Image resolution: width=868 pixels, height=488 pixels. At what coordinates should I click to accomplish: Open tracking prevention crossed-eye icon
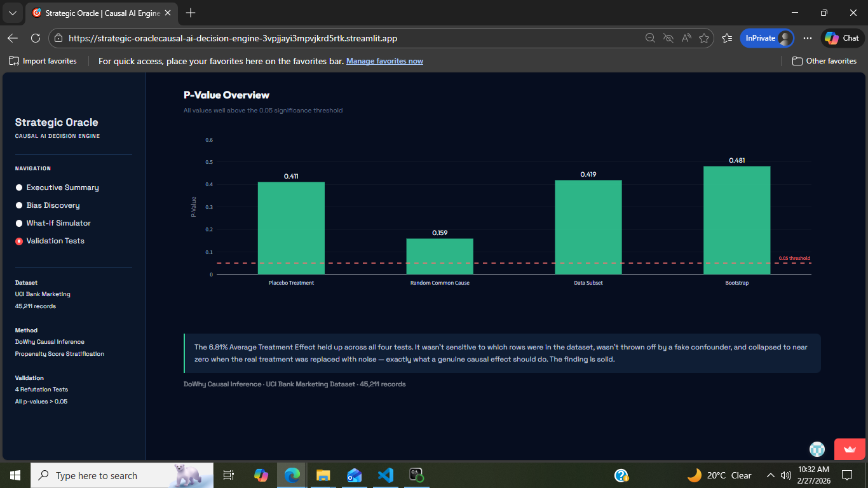click(668, 38)
